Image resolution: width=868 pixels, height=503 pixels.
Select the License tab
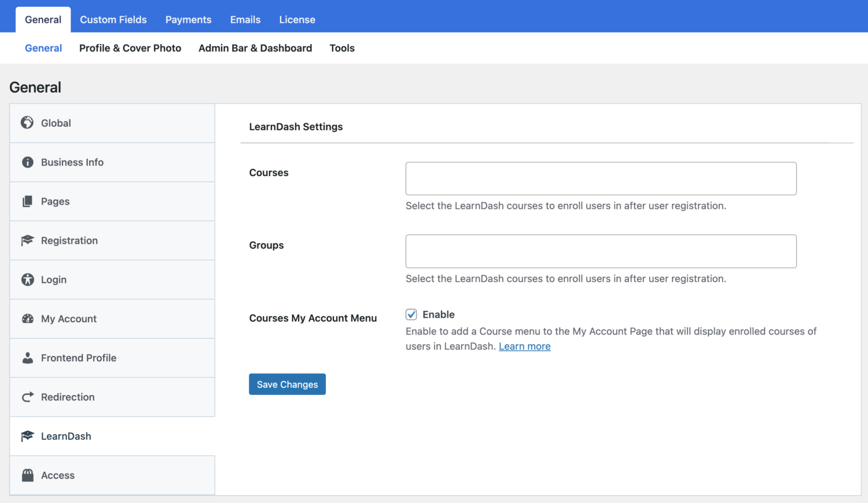(297, 20)
